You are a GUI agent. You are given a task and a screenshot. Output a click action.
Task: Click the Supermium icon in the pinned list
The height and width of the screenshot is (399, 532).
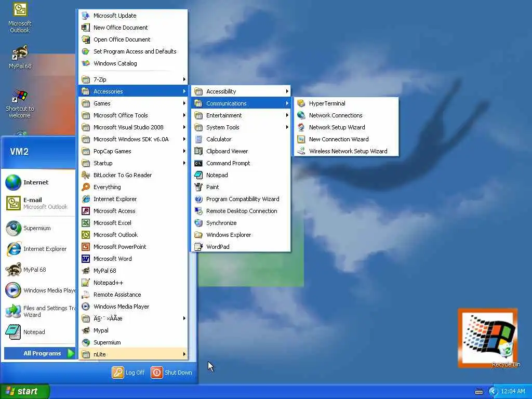14,228
